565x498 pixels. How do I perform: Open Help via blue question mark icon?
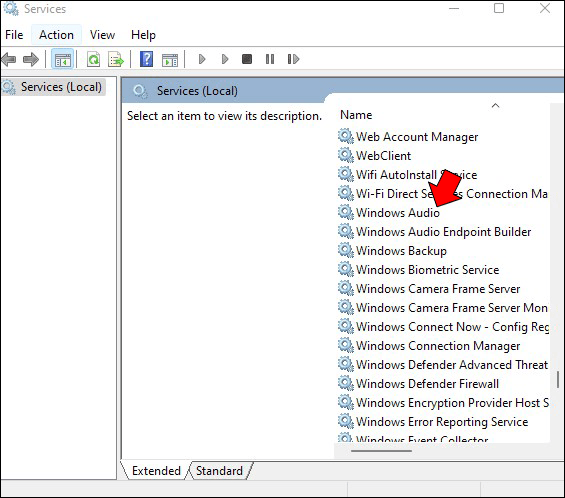click(x=147, y=59)
